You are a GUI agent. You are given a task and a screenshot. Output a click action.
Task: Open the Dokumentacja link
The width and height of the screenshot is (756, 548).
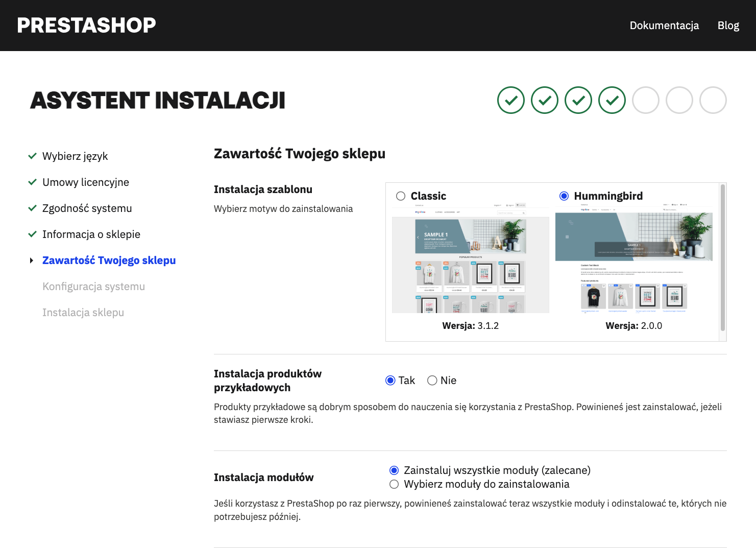point(664,26)
